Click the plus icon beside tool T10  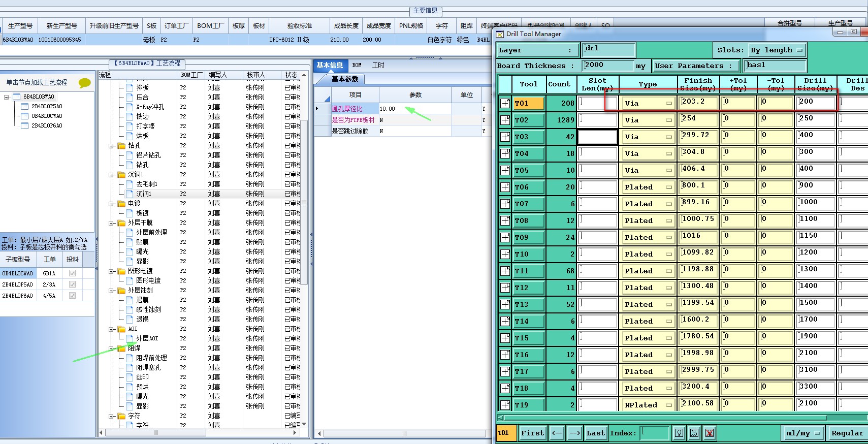(505, 254)
